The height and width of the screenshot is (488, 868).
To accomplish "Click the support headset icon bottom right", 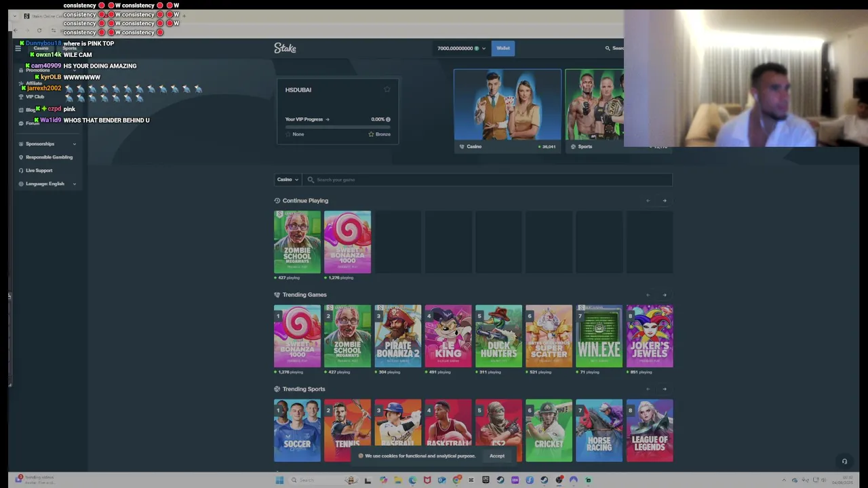I will [844, 462].
